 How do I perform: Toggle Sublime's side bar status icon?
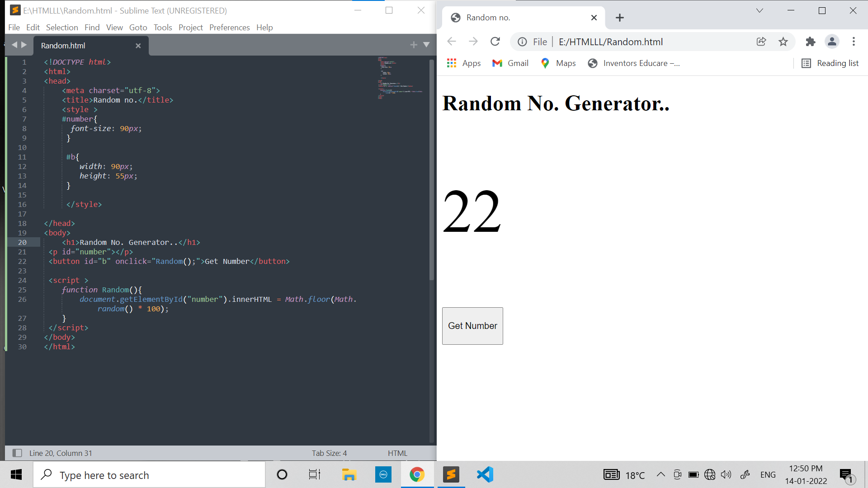(x=17, y=453)
